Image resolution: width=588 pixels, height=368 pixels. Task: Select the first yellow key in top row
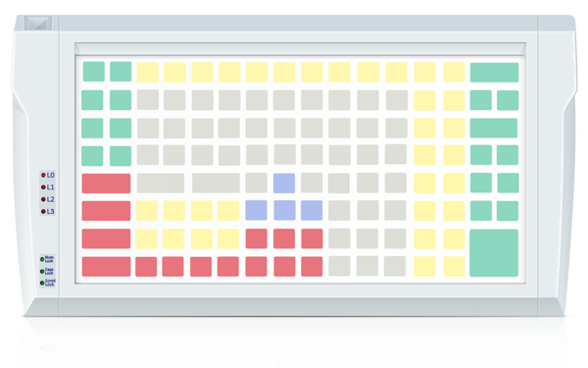point(147,72)
